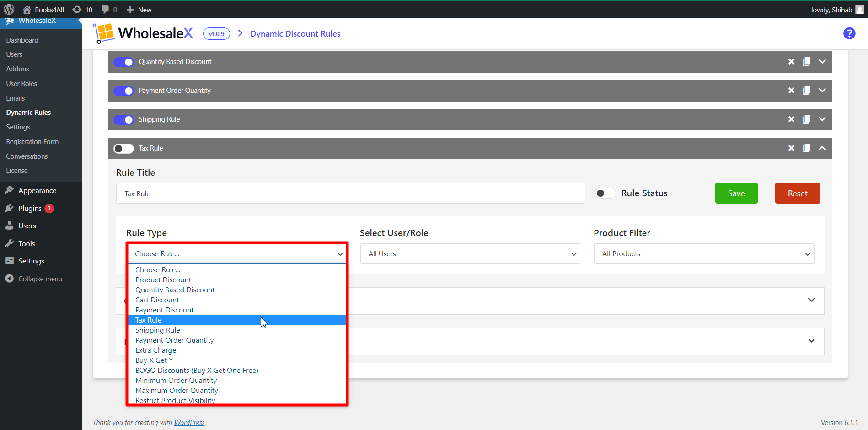Reset the rule form
The width and height of the screenshot is (868, 430).
point(798,193)
